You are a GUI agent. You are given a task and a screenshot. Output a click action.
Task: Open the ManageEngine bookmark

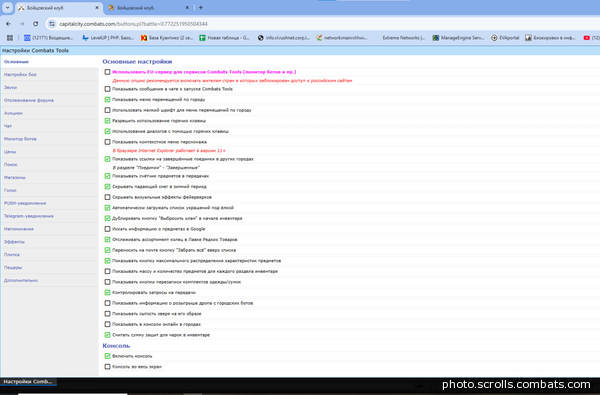point(458,38)
